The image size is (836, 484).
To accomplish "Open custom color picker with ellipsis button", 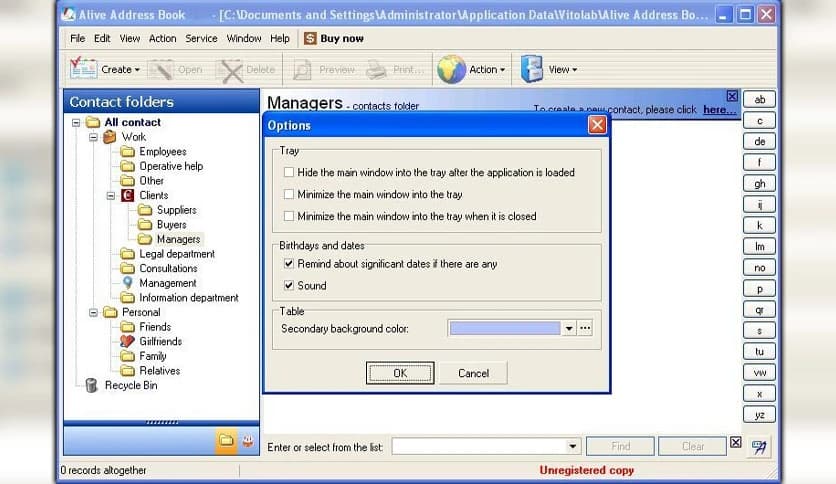I will tap(585, 328).
